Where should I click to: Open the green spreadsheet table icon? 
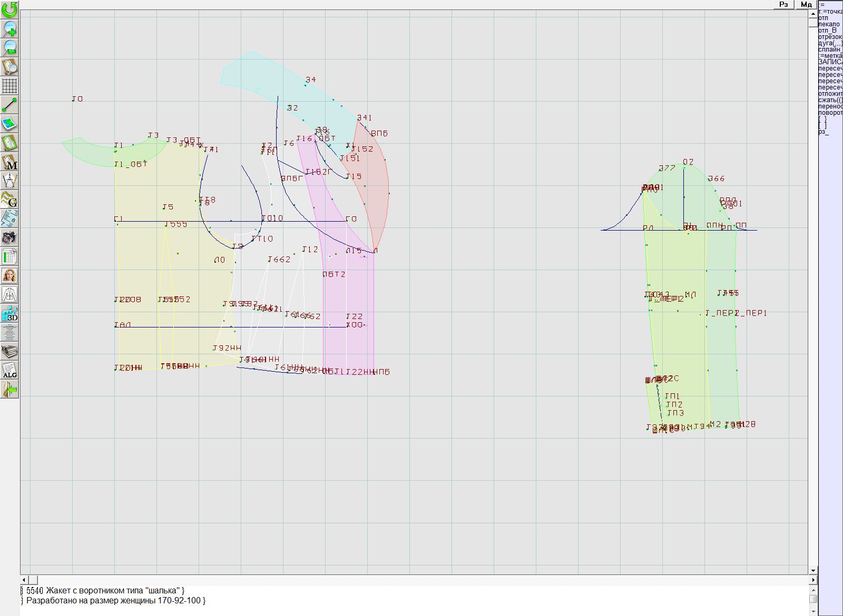point(9,256)
